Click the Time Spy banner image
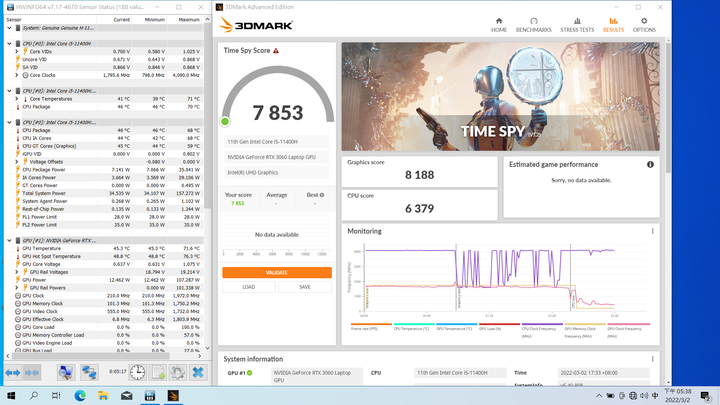Viewport: 720px width, 405px height. pos(501,97)
